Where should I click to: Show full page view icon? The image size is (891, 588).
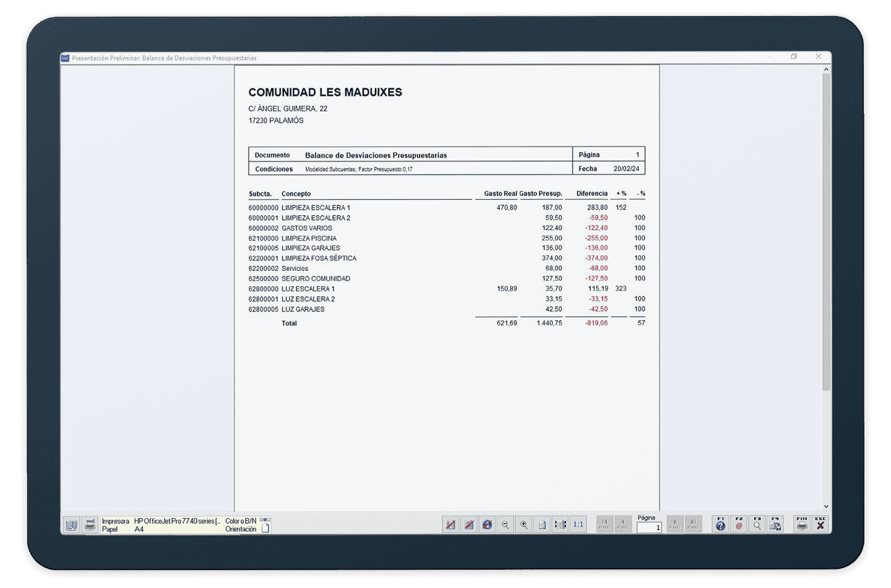[x=542, y=524]
